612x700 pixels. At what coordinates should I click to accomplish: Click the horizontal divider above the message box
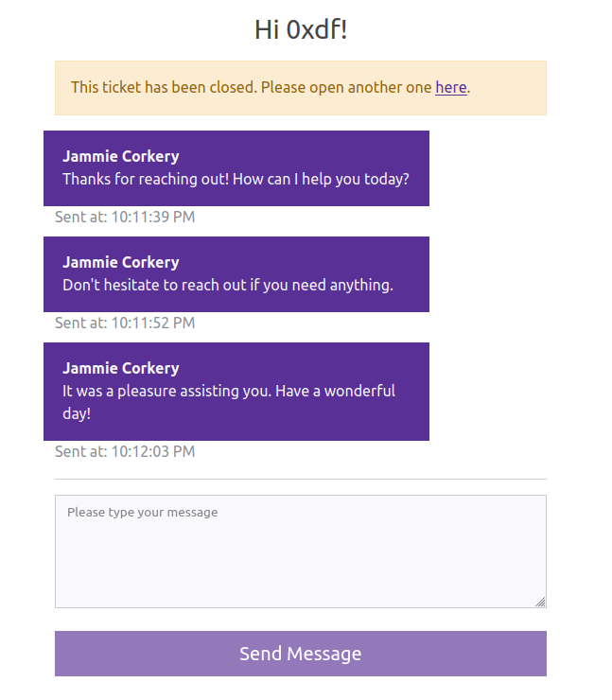300,480
